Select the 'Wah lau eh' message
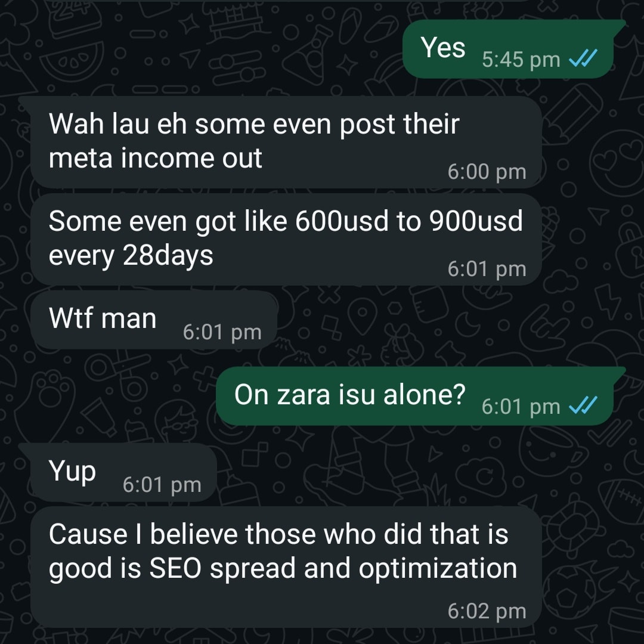This screenshot has height=644, width=644. 286,142
